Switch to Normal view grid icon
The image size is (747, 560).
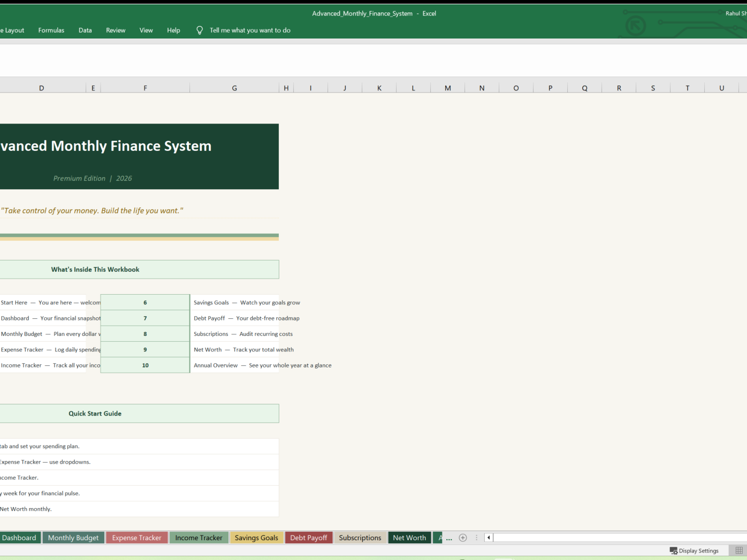point(739,550)
